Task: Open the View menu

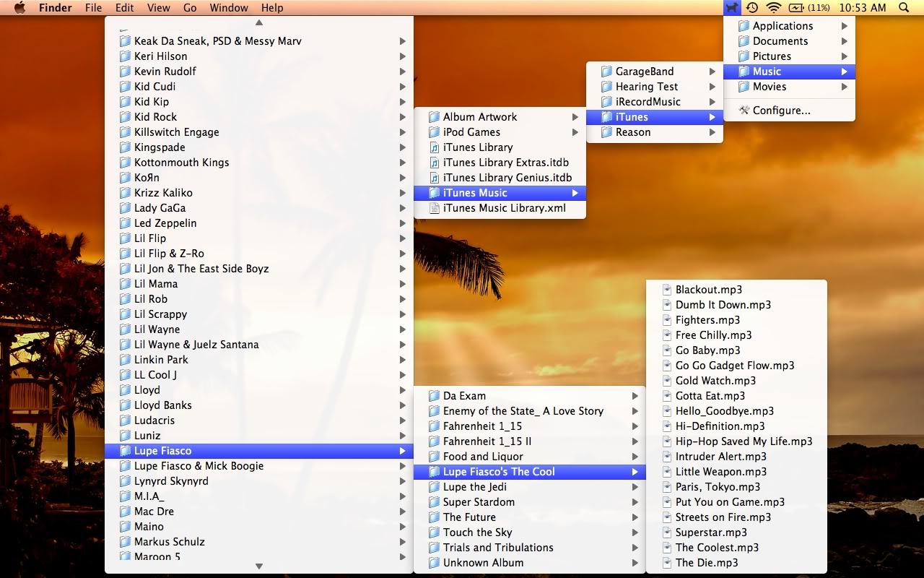Action: [159, 8]
